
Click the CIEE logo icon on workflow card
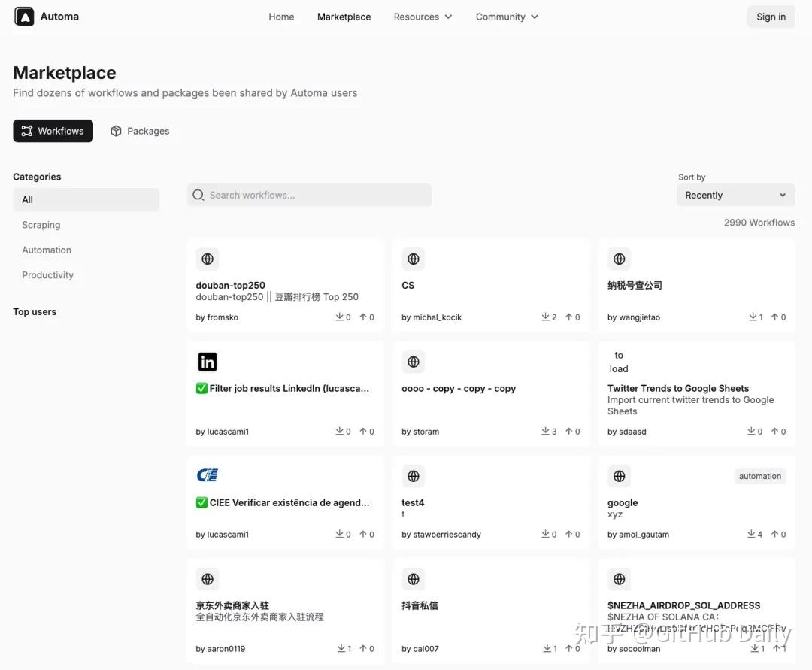tap(207, 475)
